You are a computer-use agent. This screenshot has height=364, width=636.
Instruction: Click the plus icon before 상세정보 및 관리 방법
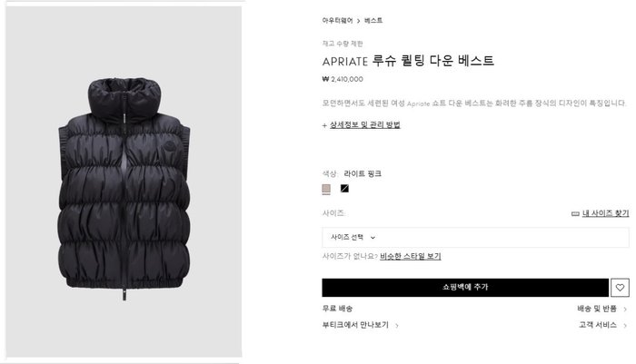(324, 125)
